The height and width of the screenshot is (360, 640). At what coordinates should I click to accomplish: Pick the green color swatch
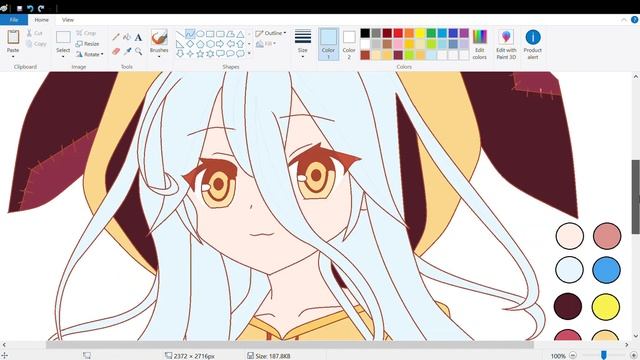431,33
